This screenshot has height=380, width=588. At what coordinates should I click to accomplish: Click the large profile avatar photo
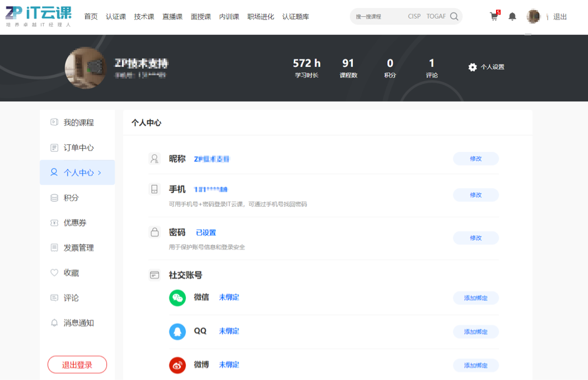coord(85,67)
